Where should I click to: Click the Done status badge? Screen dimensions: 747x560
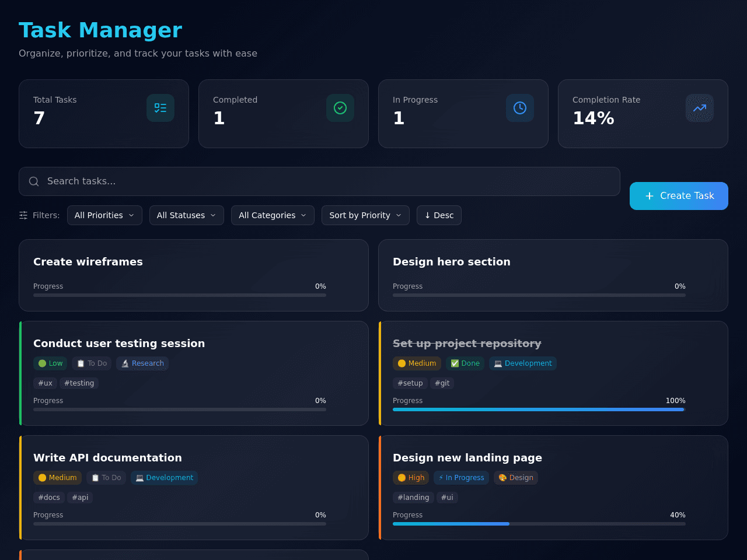click(x=465, y=363)
